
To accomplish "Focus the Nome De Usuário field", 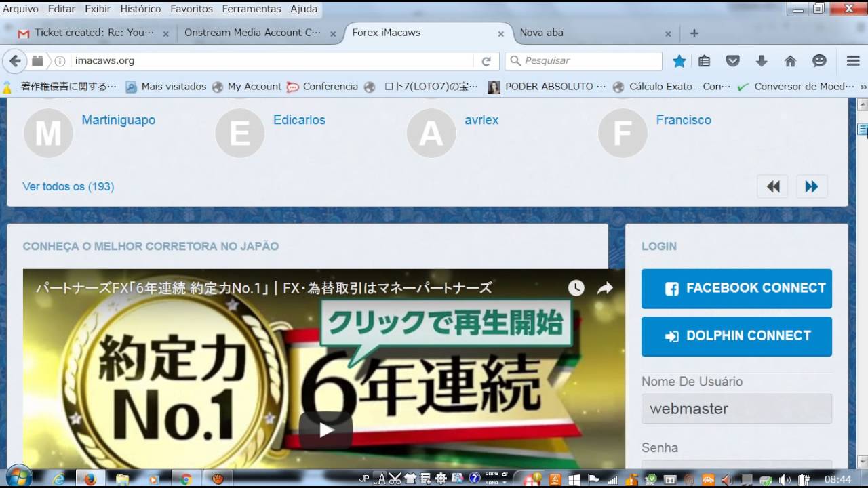I will tap(736, 409).
